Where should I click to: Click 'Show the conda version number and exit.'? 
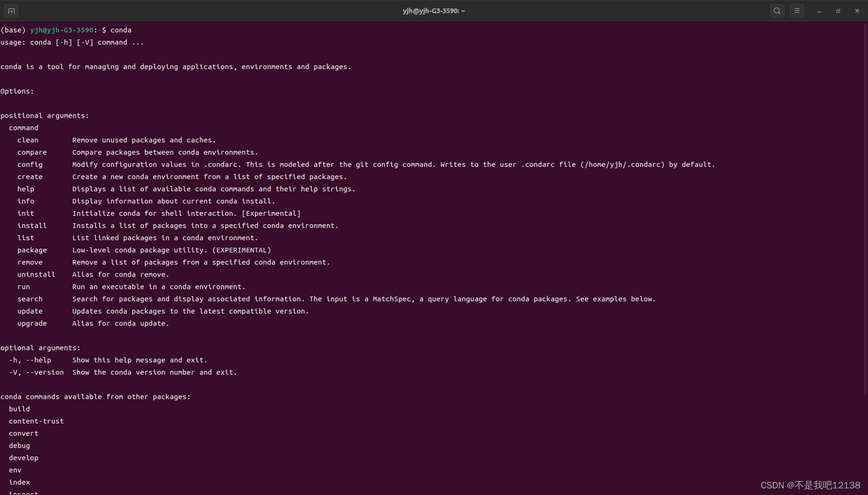pyautogui.click(x=155, y=372)
